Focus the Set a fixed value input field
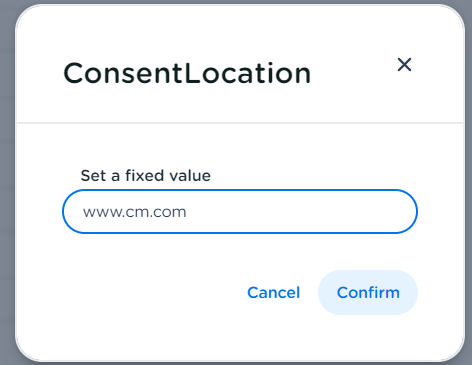The height and width of the screenshot is (365, 472). tap(240, 212)
